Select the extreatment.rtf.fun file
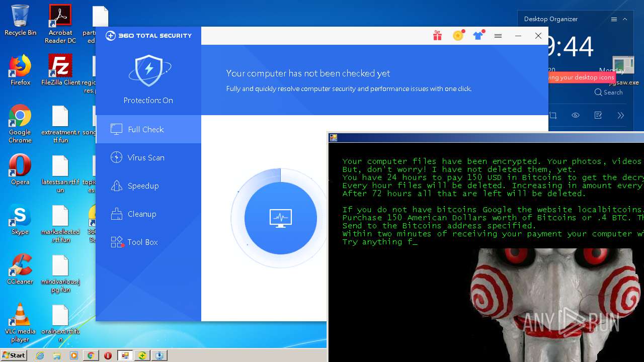This screenshot has height=362, width=644. pyautogui.click(x=60, y=124)
